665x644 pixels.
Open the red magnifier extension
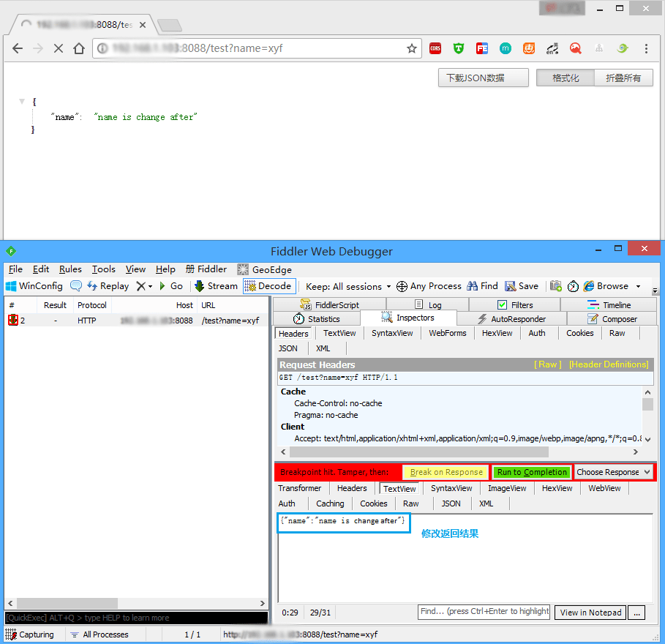click(x=576, y=48)
